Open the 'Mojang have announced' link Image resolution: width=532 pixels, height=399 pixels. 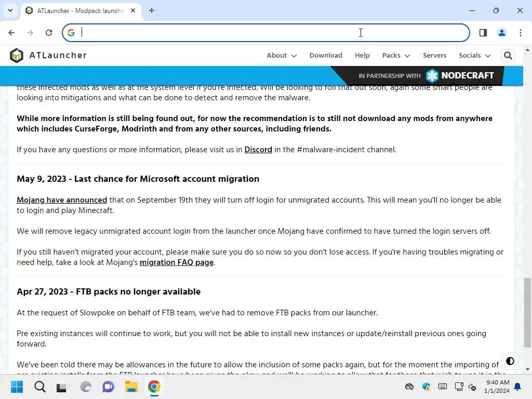[x=62, y=200]
